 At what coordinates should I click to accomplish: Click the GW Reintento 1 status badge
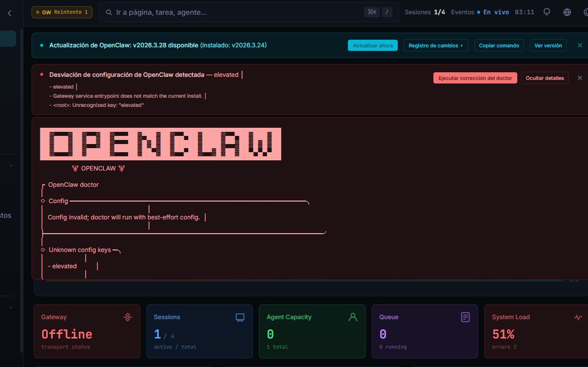coord(62,12)
